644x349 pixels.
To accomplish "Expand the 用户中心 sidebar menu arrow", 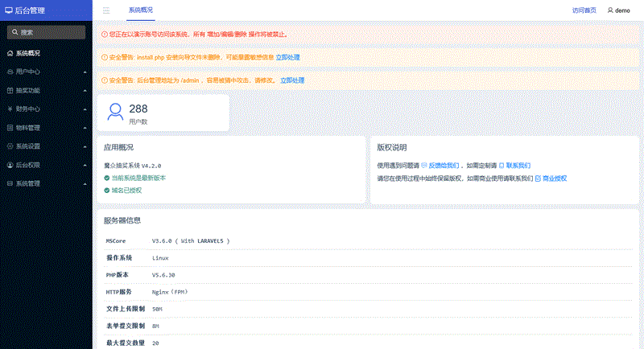I will (85, 72).
